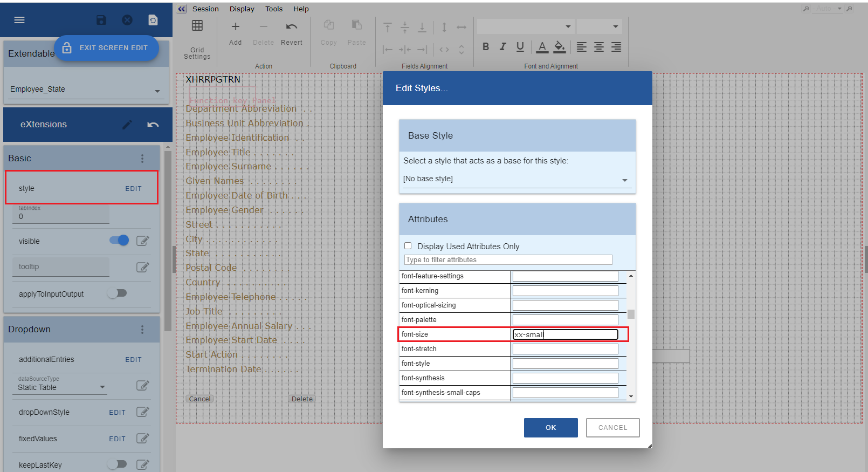The height and width of the screenshot is (472, 868).
Task: Open the hamburger menu icon
Action: point(19,20)
